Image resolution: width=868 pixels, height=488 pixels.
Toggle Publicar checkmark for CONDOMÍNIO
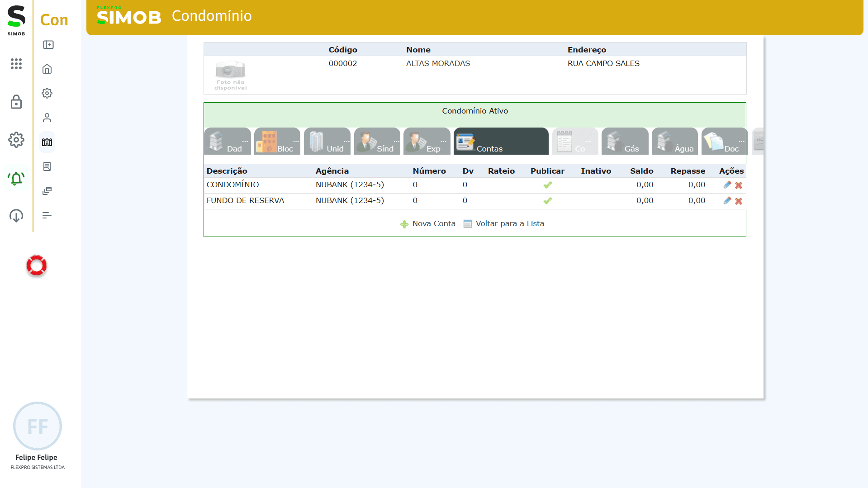pyautogui.click(x=547, y=185)
